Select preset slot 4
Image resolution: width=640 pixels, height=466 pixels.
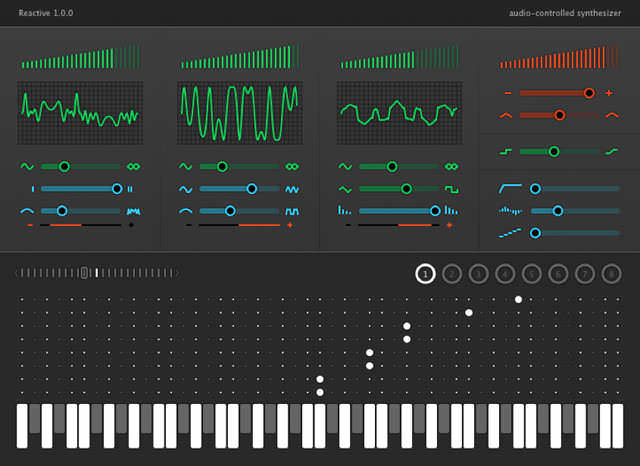tap(505, 273)
